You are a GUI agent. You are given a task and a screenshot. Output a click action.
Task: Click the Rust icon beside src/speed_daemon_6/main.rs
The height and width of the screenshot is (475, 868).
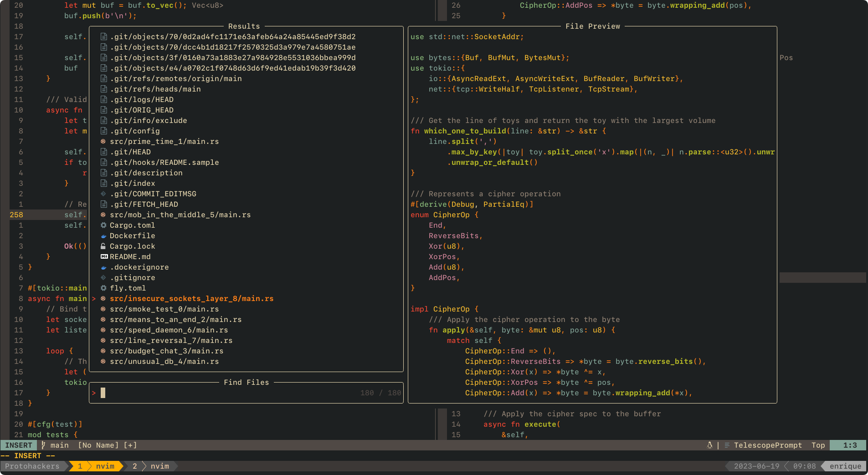pos(103,330)
